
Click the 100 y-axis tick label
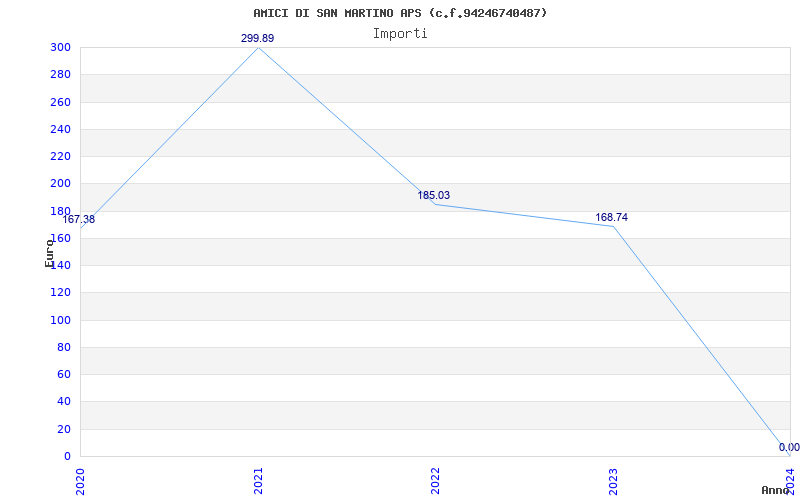click(60, 320)
